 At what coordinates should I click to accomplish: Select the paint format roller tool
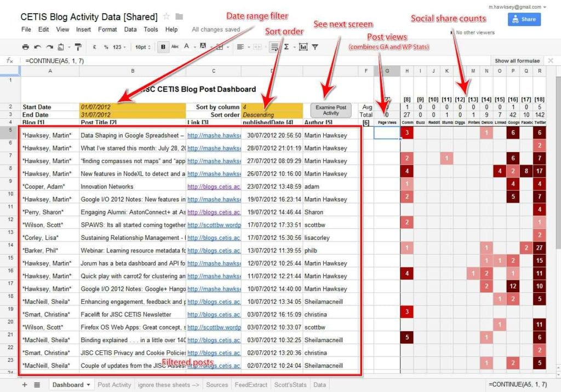coord(78,47)
